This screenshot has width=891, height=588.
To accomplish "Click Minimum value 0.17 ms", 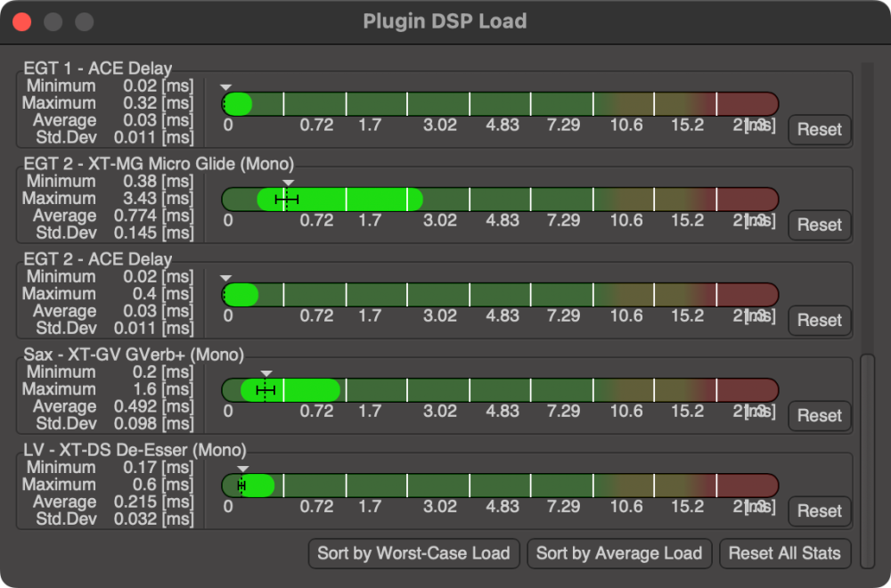I will tap(158, 468).
